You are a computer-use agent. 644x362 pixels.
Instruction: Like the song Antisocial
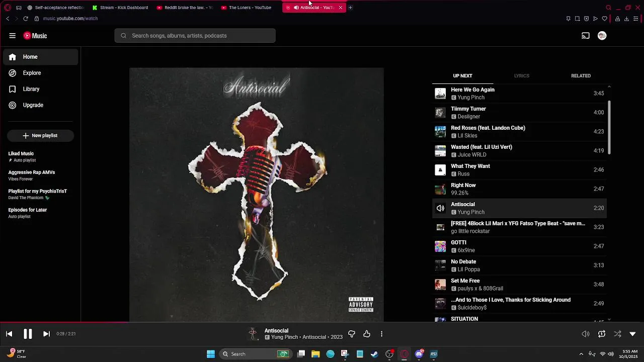tap(367, 334)
